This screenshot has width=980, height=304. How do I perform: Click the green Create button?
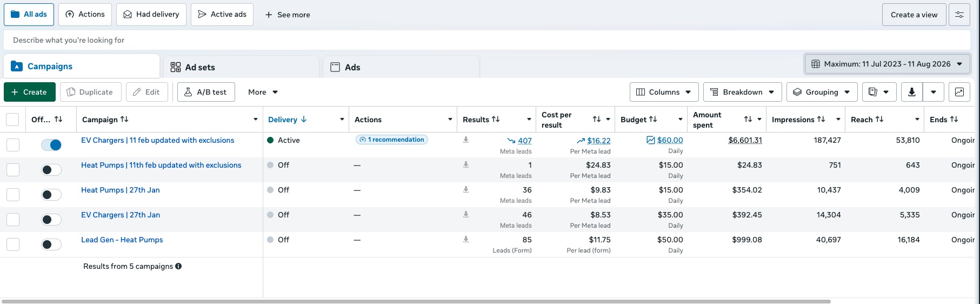(x=29, y=92)
